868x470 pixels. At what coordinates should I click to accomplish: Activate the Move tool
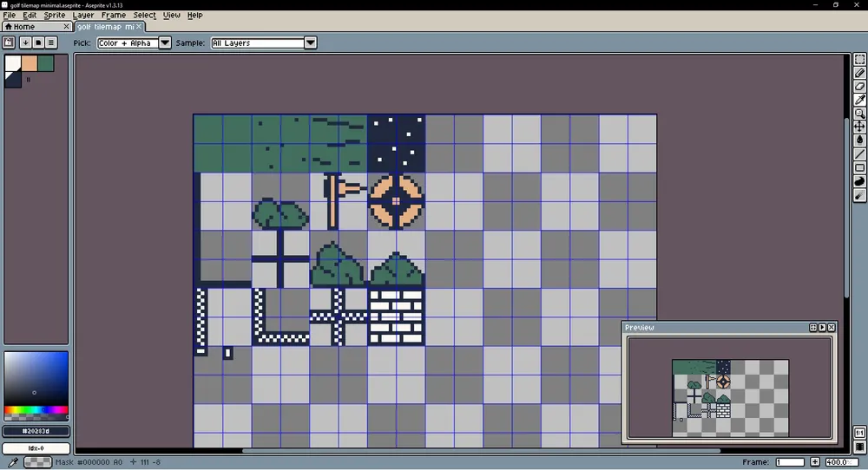859,127
